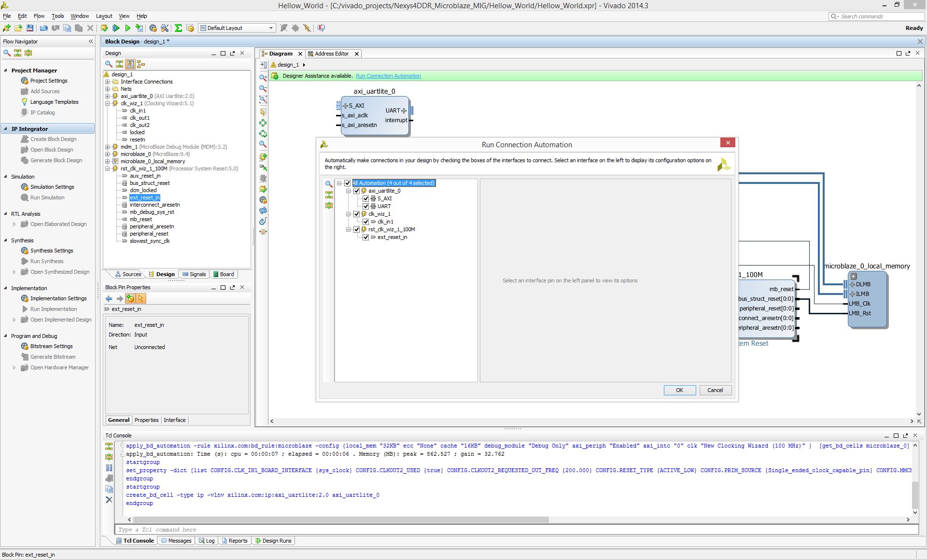Toggle the UART checkbox in the automation tree
The height and width of the screenshot is (560, 927).
click(366, 206)
